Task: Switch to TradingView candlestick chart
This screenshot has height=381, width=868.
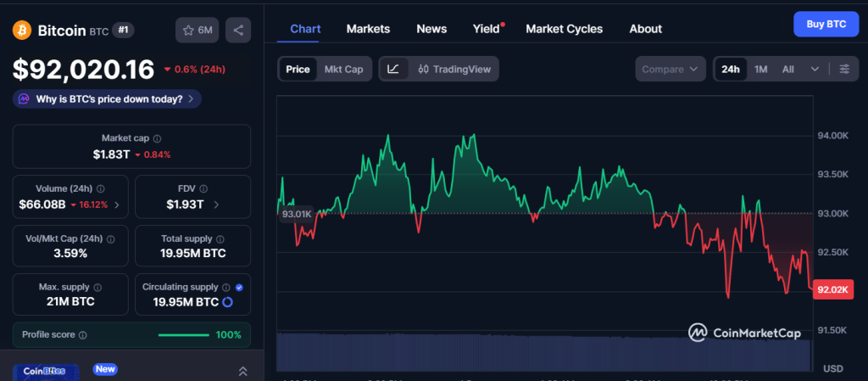Action: point(454,70)
